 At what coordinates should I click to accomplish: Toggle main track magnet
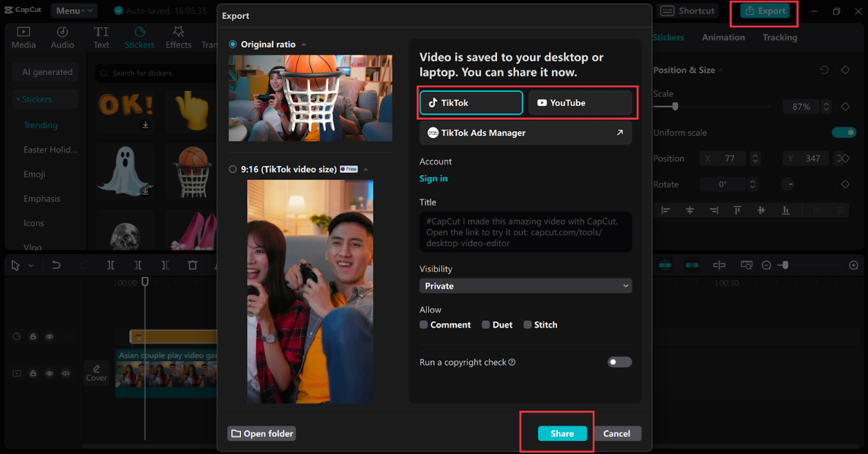click(665, 265)
